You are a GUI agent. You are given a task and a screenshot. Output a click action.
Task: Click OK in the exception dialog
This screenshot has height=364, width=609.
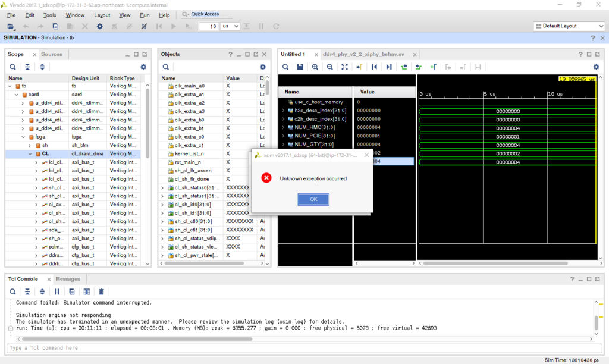[313, 199]
